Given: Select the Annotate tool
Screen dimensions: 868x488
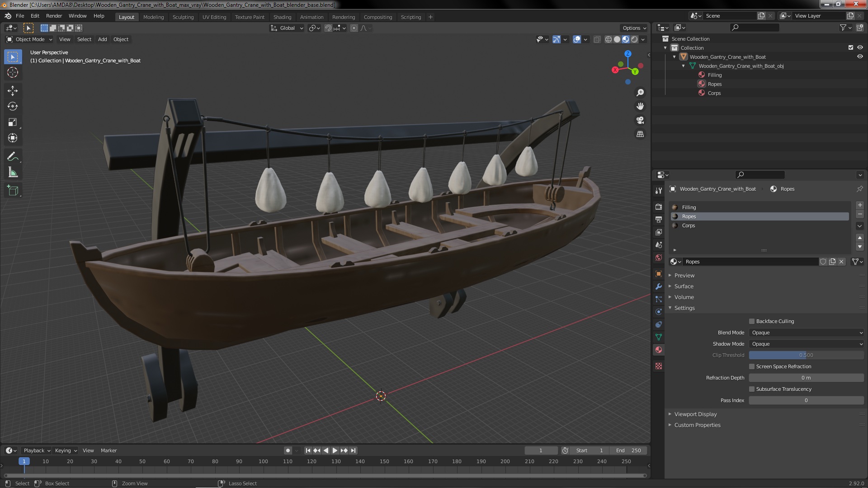Looking at the screenshot, I should coord(13,156).
